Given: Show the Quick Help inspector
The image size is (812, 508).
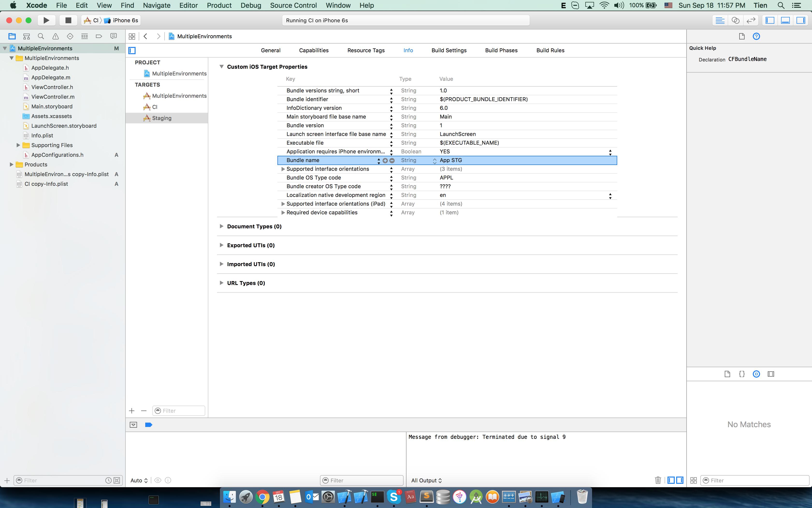Looking at the screenshot, I should [x=756, y=36].
